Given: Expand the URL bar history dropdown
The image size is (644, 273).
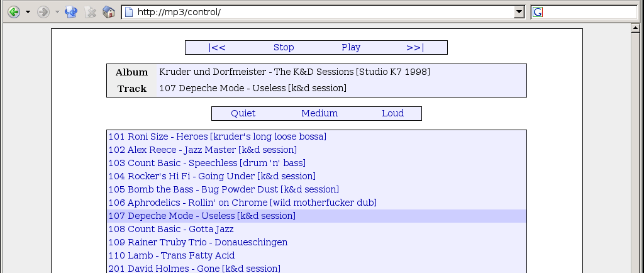Looking at the screenshot, I should [519, 13].
